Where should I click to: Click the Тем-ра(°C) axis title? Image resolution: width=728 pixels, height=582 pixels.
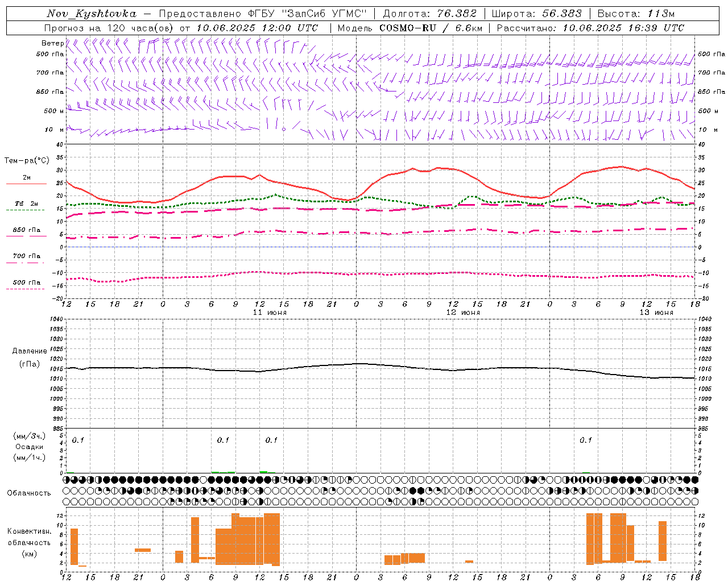coord(27,161)
